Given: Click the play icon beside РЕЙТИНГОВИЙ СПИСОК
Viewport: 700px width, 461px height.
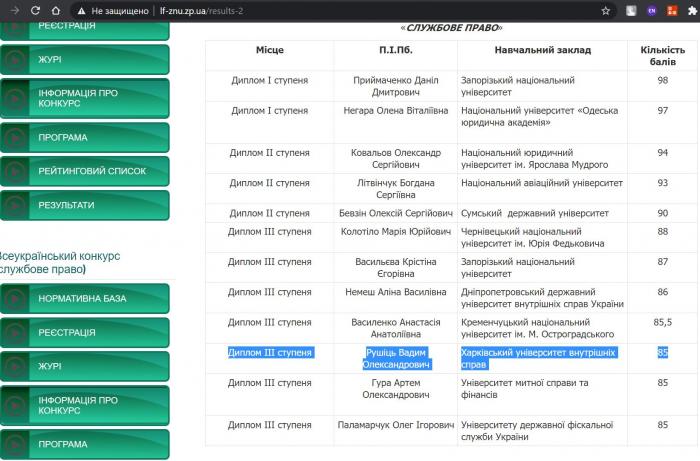Looking at the screenshot, I should coord(16,172).
